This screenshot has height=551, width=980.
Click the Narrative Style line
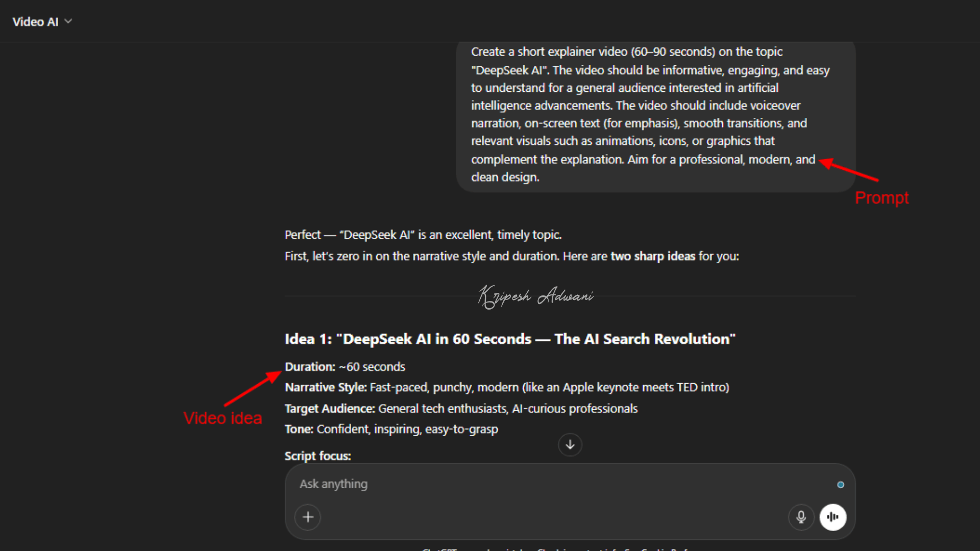506,387
